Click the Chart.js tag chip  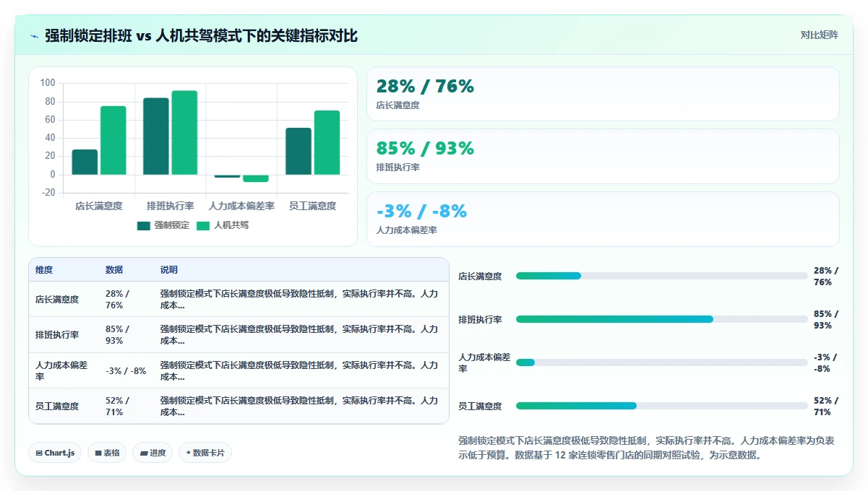(x=56, y=453)
